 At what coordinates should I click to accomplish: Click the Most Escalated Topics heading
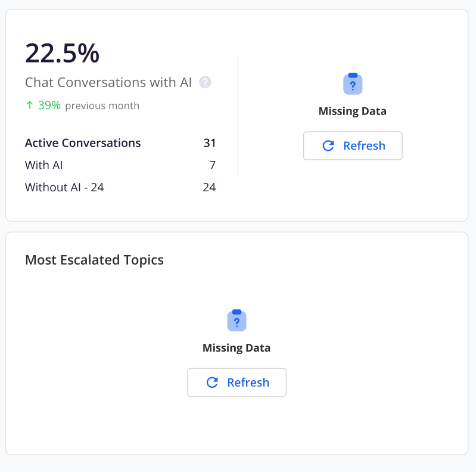click(94, 260)
